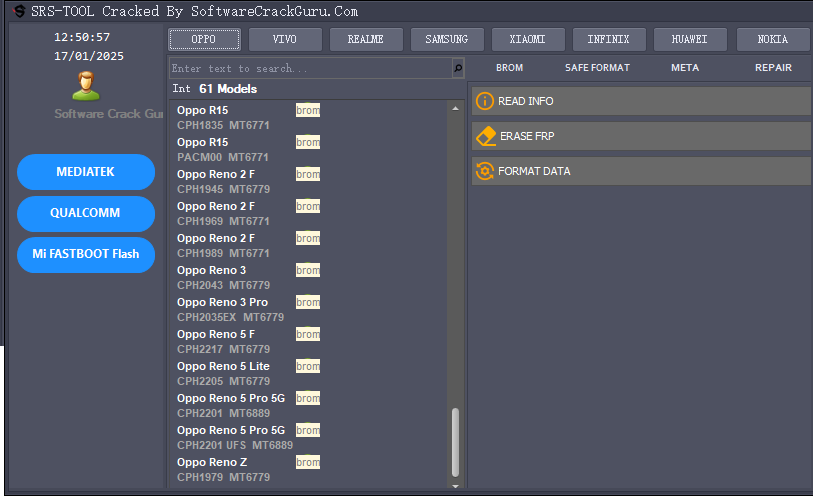
Task: Click the search magnifier icon
Action: click(x=458, y=68)
